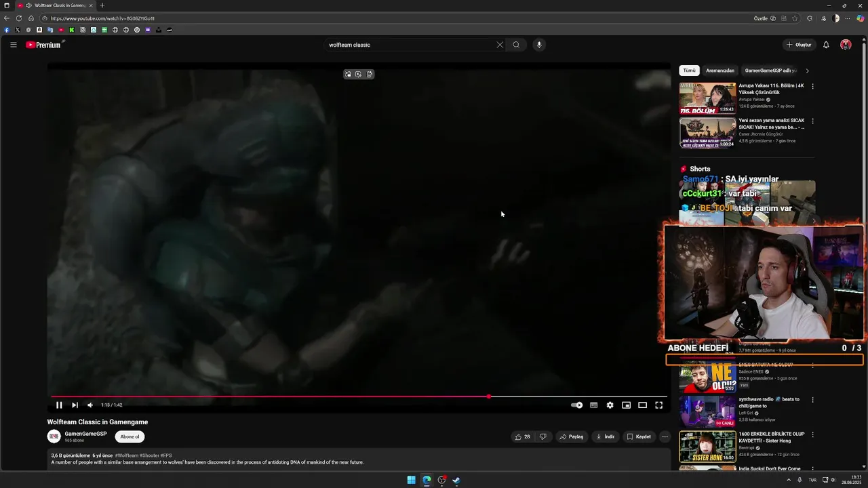Share the video via Paylaş
The height and width of the screenshot is (488, 868).
tap(571, 436)
